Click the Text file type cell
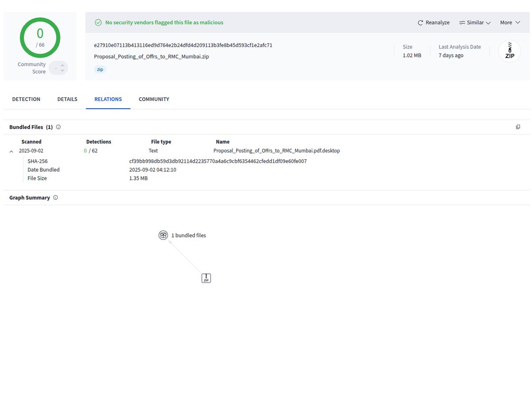The height and width of the screenshot is (399, 532). [153, 151]
